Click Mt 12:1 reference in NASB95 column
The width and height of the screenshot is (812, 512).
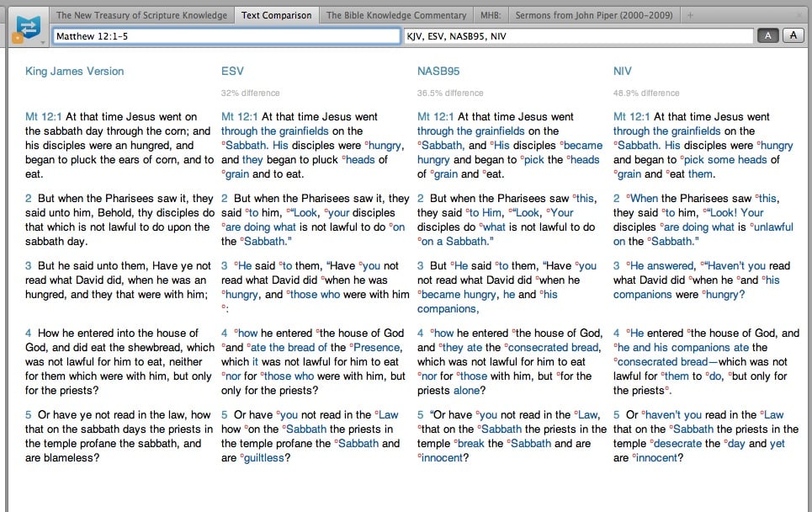436,116
